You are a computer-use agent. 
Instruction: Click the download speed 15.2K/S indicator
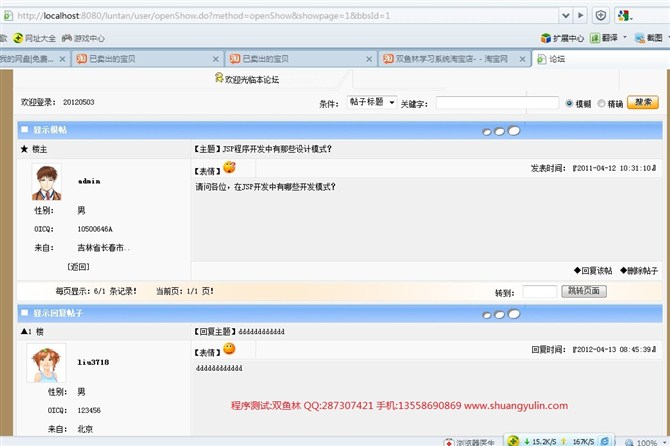tap(540, 442)
